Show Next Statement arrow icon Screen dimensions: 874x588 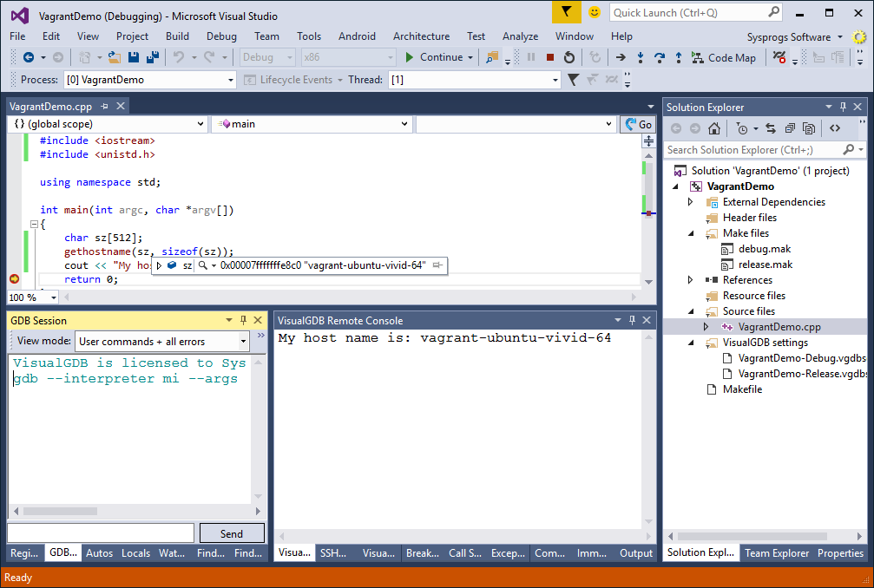click(621, 57)
